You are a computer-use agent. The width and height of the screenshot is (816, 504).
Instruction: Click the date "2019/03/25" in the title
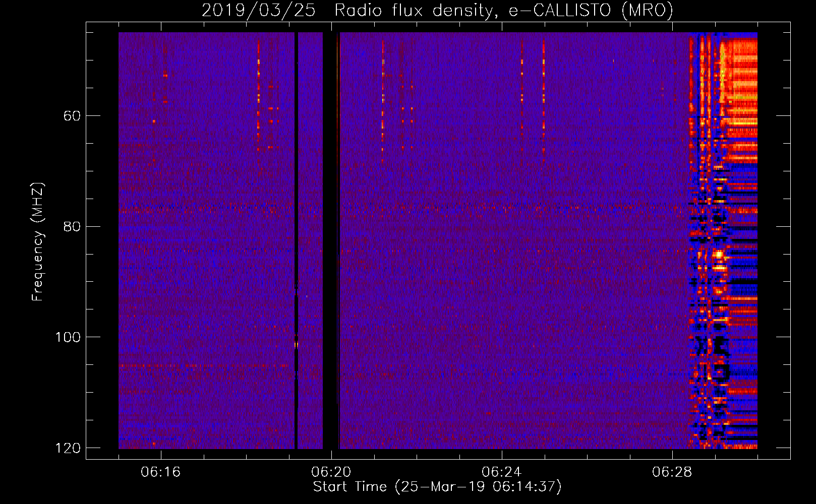(x=259, y=10)
